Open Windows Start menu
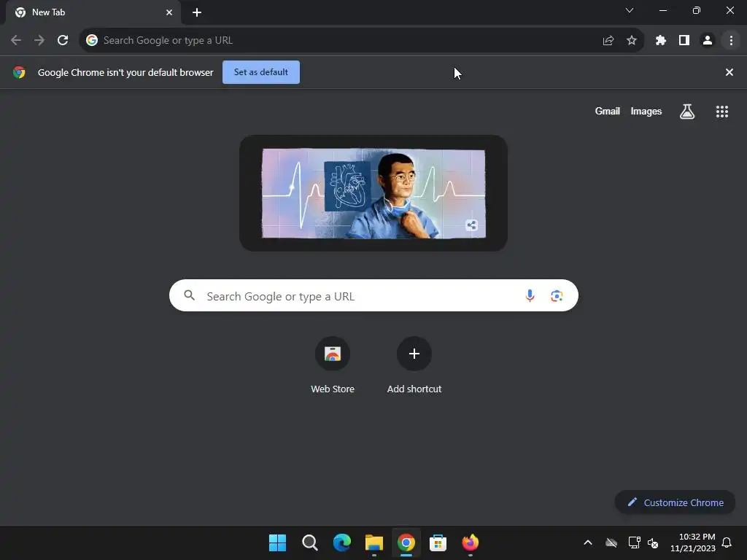Viewport: 747px width, 560px height. click(278, 542)
